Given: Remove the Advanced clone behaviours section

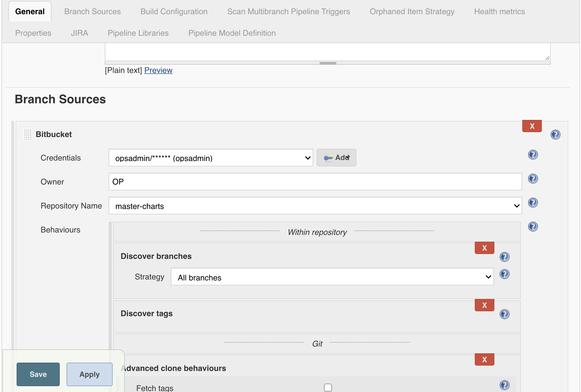Looking at the screenshot, I should click(x=484, y=359).
